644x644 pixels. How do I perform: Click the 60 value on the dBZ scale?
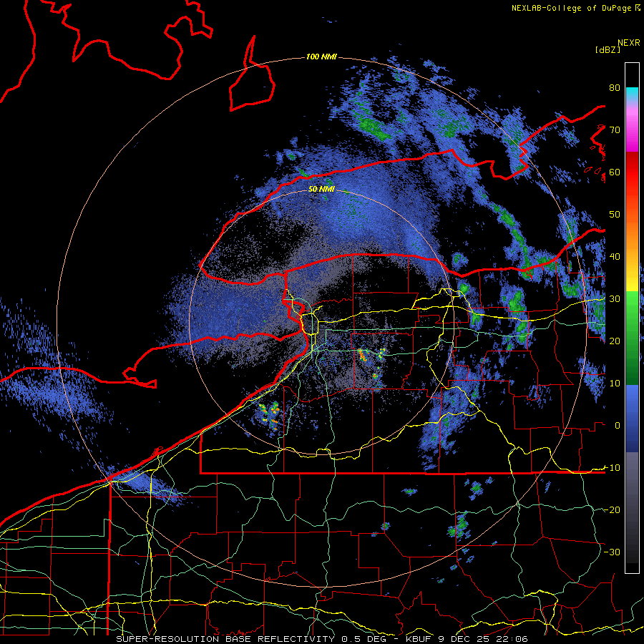click(x=615, y=172)
